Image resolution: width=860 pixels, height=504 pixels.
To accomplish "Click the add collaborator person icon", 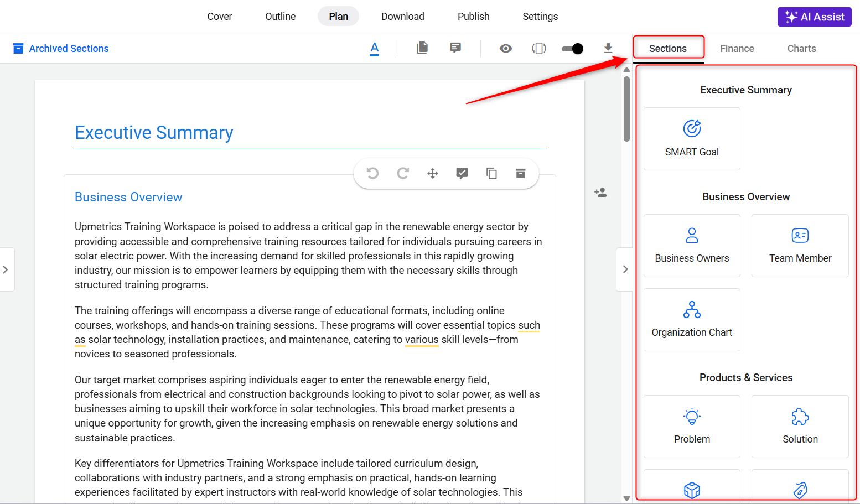I will point(600,193).
